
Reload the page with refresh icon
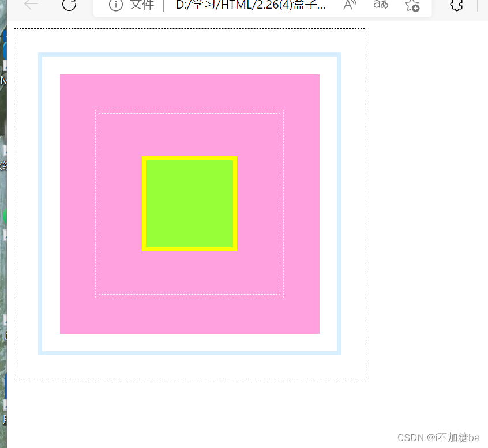(x=69, y=4)
